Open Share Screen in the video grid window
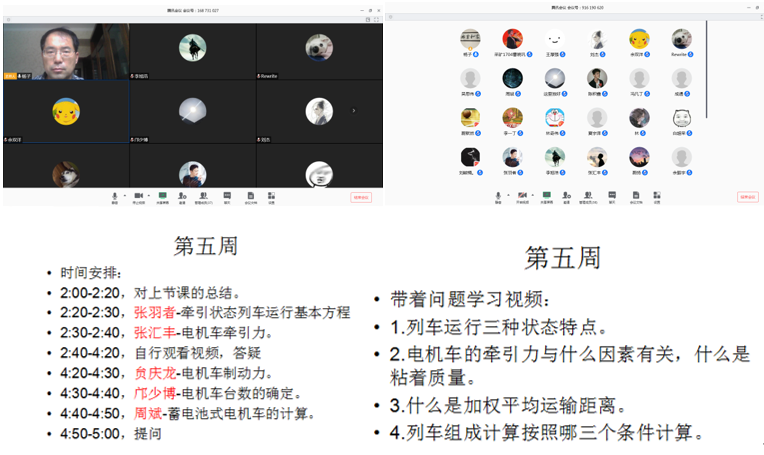 162,196
